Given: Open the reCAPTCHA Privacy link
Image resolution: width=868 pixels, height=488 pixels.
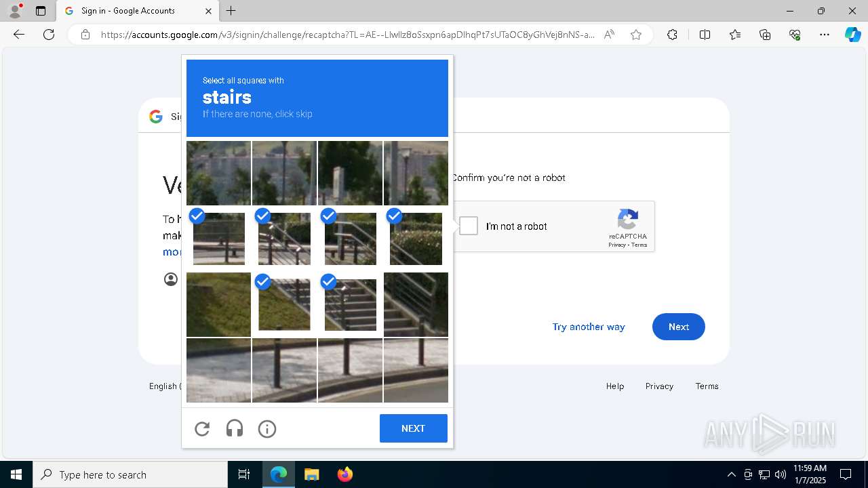Looking at the screenshot, I should pos(616,245).
